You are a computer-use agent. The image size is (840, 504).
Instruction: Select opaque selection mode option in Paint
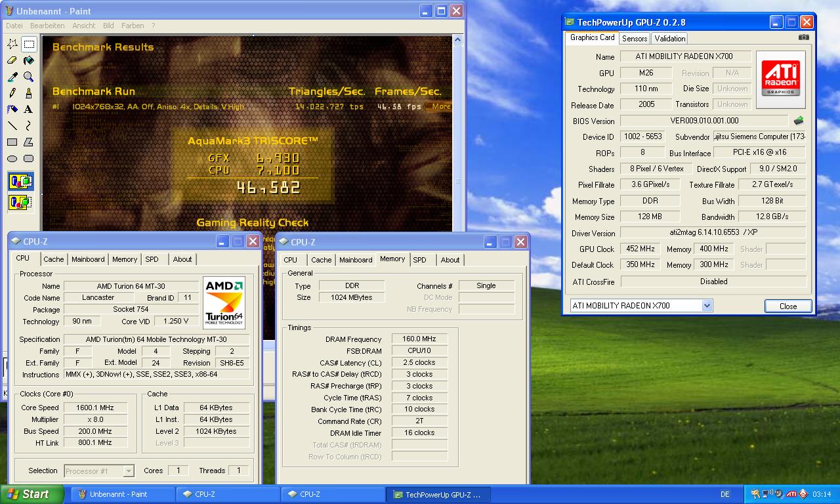[20, 181]
